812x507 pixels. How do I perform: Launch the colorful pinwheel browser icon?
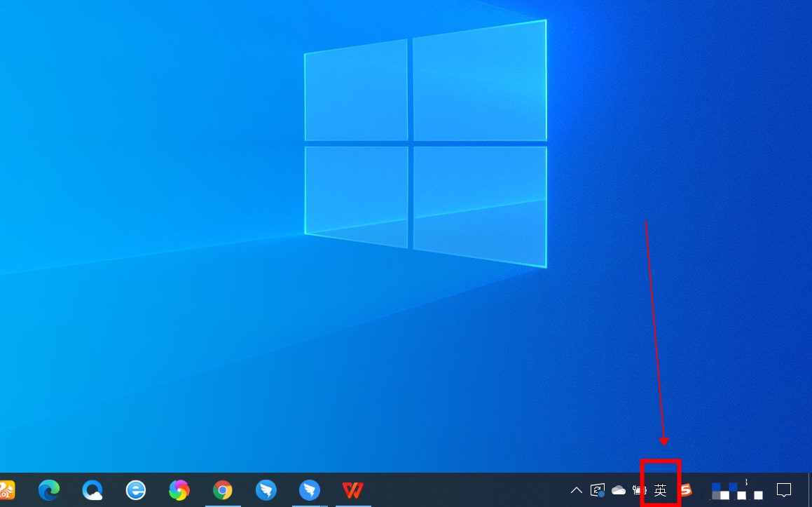pyautogui.click(x=179, y=489)
